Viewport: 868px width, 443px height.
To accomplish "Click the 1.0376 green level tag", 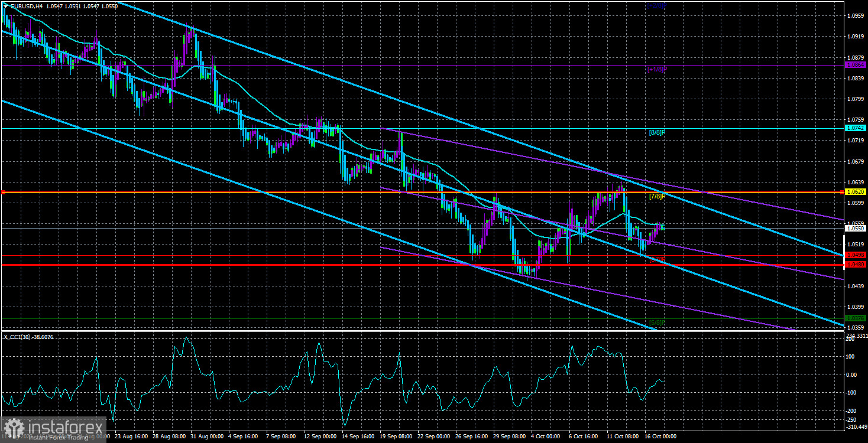I will [x=856, y=318].
